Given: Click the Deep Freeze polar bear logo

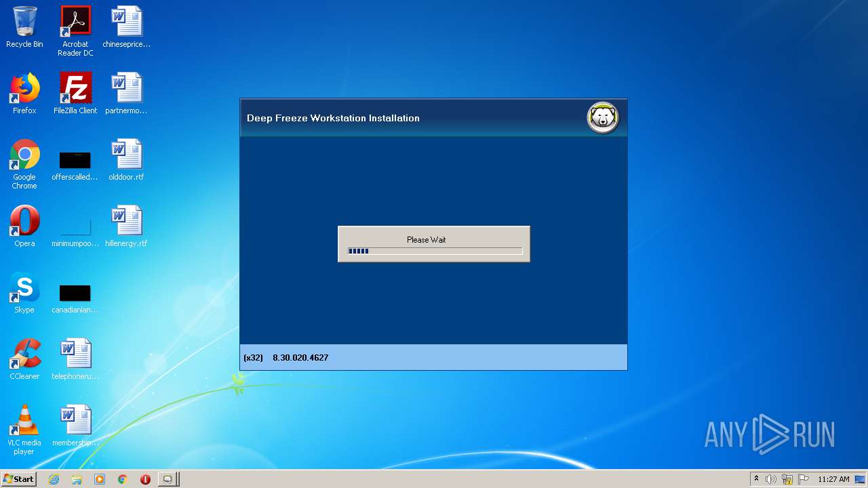Looking at the screenshot, I should 603,118.
